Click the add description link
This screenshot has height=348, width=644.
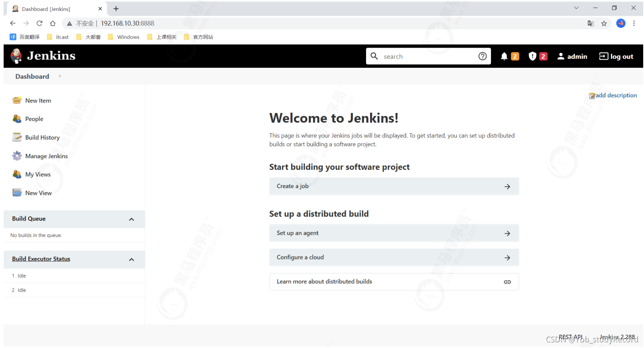coord(616,95)
